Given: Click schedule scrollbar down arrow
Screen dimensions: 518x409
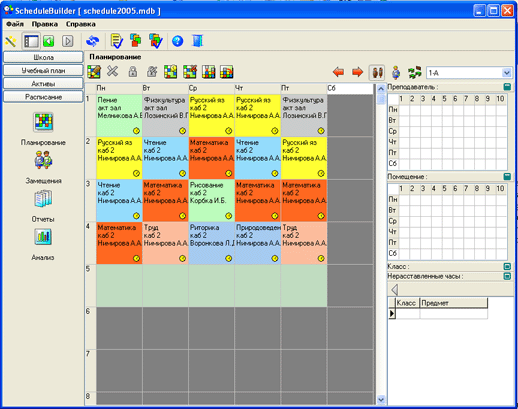Looking at the screenshot, I should click(x=381, y=399).
